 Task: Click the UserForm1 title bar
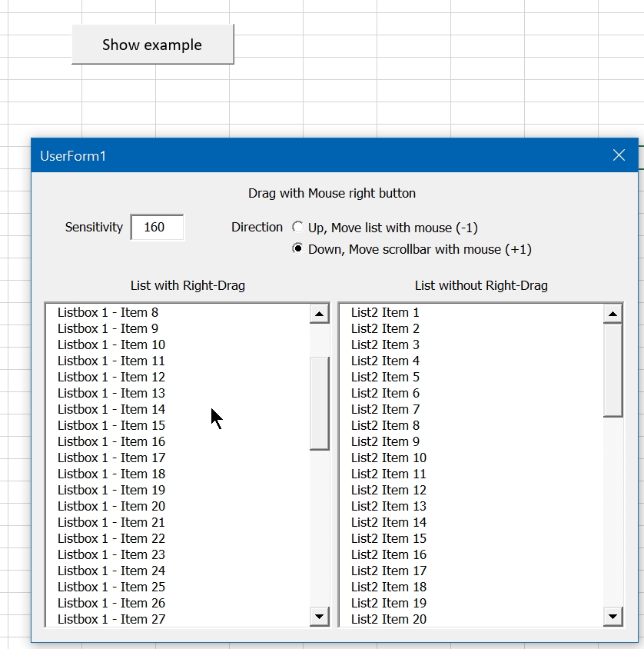tap(307, 156)
